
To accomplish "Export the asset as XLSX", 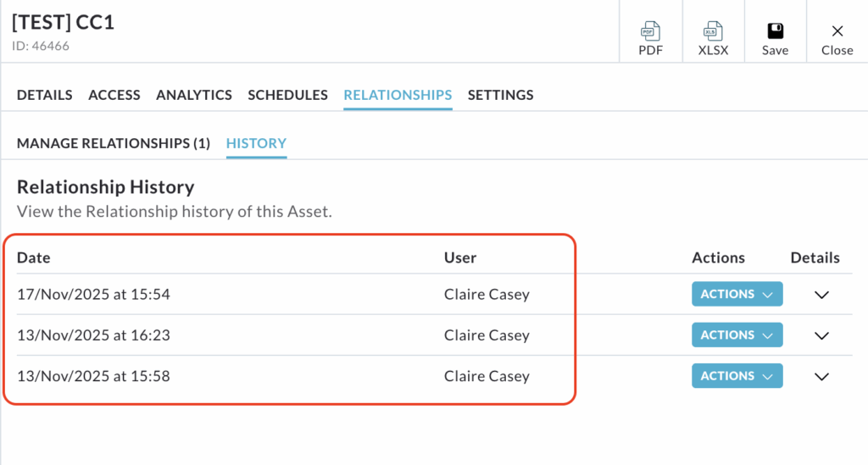I will click(x=713, y=39).
